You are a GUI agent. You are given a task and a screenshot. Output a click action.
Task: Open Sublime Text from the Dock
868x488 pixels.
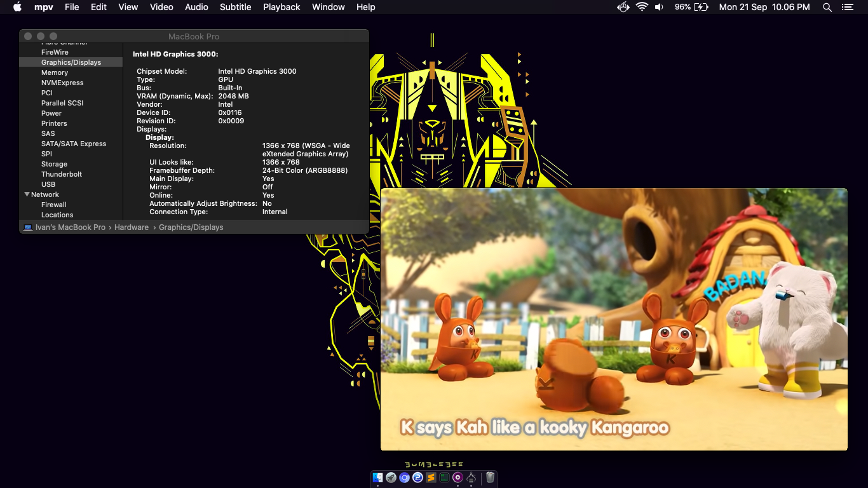[431, 477]
